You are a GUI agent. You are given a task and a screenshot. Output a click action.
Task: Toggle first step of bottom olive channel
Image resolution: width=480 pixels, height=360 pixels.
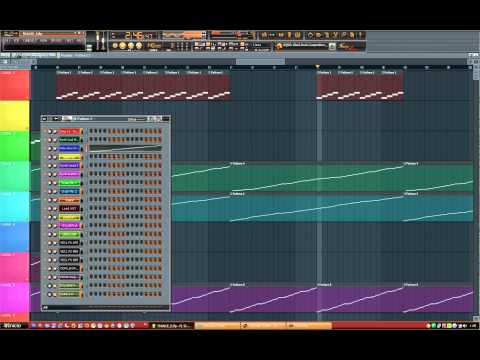click(91, 294)
